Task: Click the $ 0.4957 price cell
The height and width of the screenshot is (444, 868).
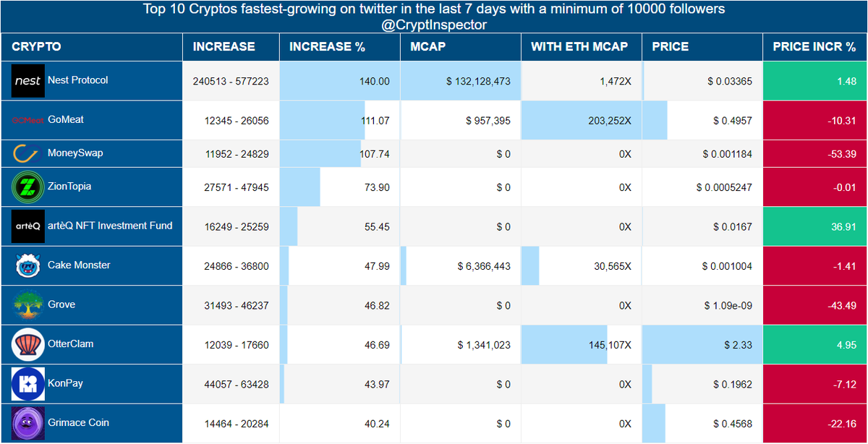Action: pyautogui.click(x=702, y=121)
